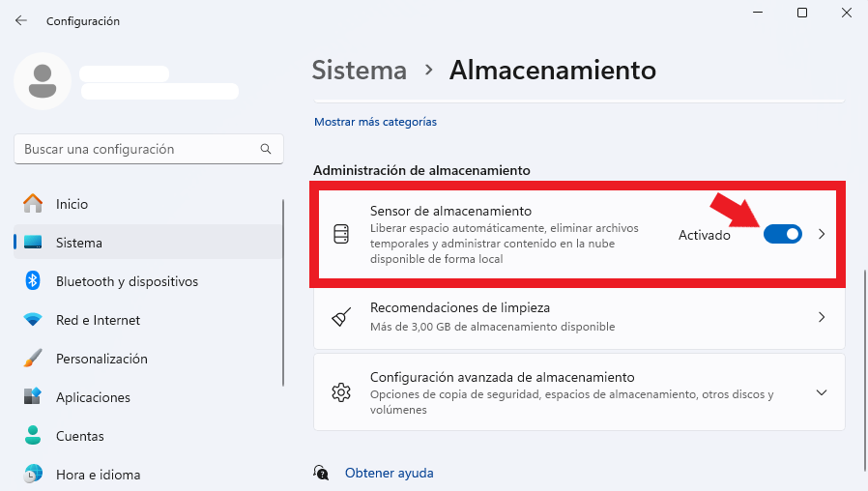The height and width of the screenshot is (491, 868).
Task: Click the back arrow icon
Action: (21, 21)
